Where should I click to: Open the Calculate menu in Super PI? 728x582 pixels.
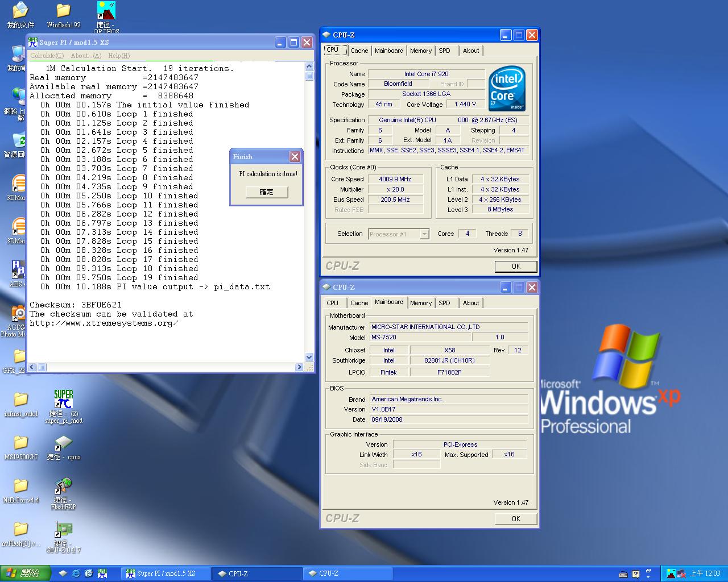pos(47,56)
